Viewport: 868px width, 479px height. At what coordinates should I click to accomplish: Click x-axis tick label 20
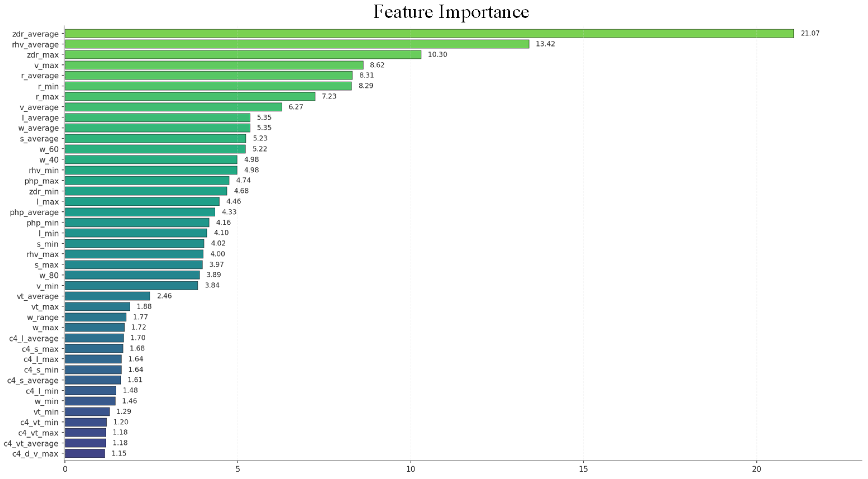pos(756,469)
